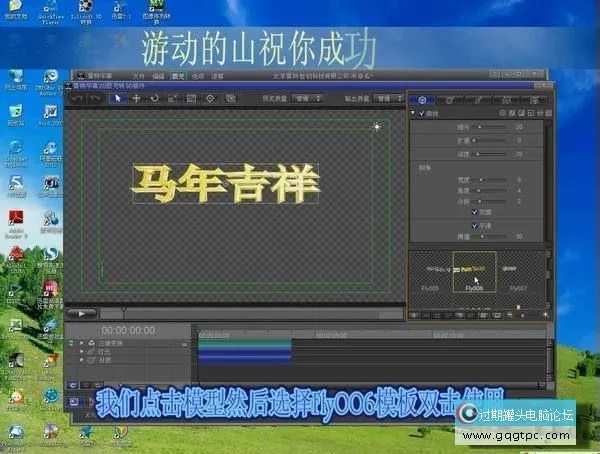
Task: Click the redo arrow in the toolbar
Action: point(96,99)
